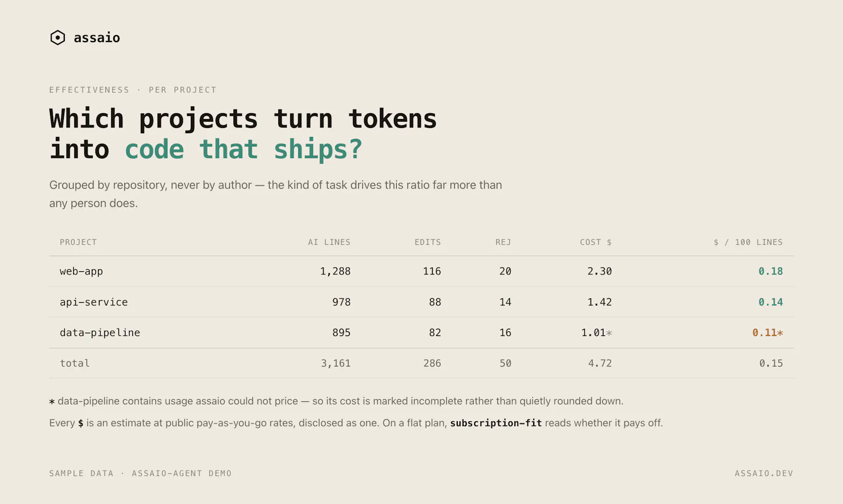The height and width of the screenshot is (504, 843).
Task: Click the 0.14 value for api-service
Action: (771, 302)
